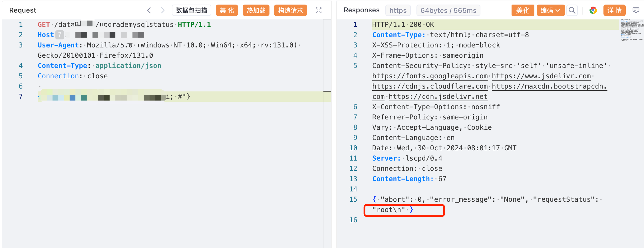644x248 pixels.
Task: Click the 构造请求 button
Action: [290, 10]
